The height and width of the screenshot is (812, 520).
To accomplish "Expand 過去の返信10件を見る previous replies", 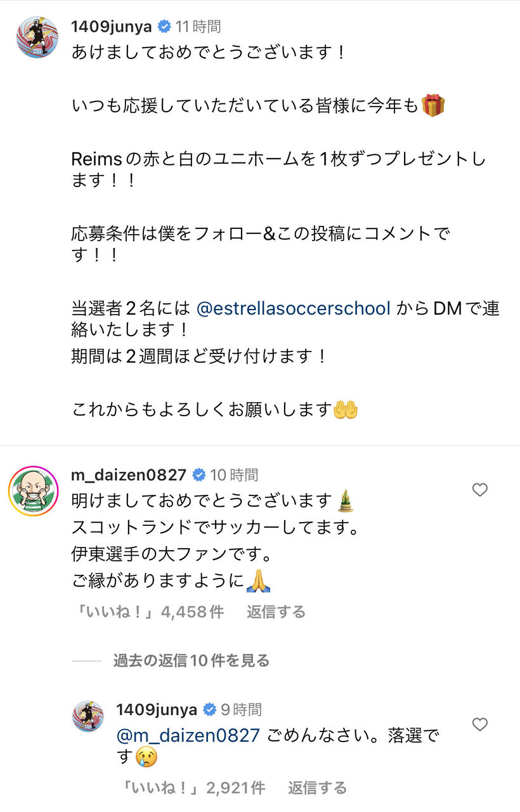I will click(192, 660).
